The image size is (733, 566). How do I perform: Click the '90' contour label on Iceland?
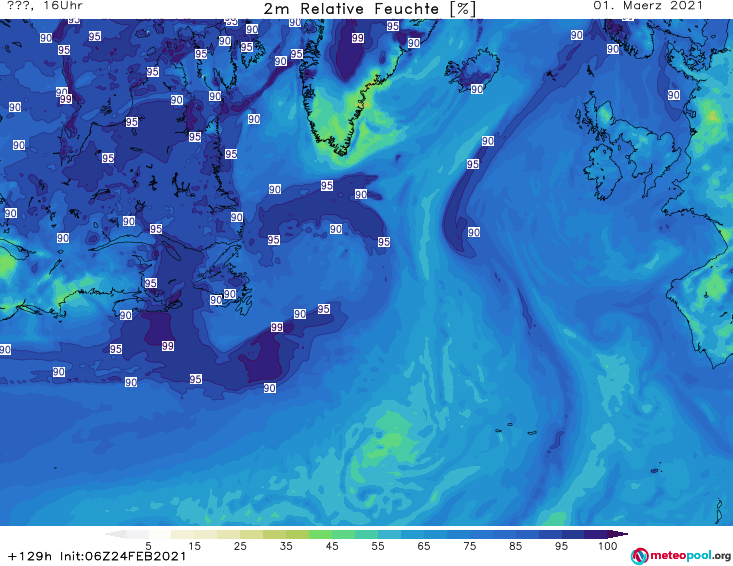click(477, 89)
